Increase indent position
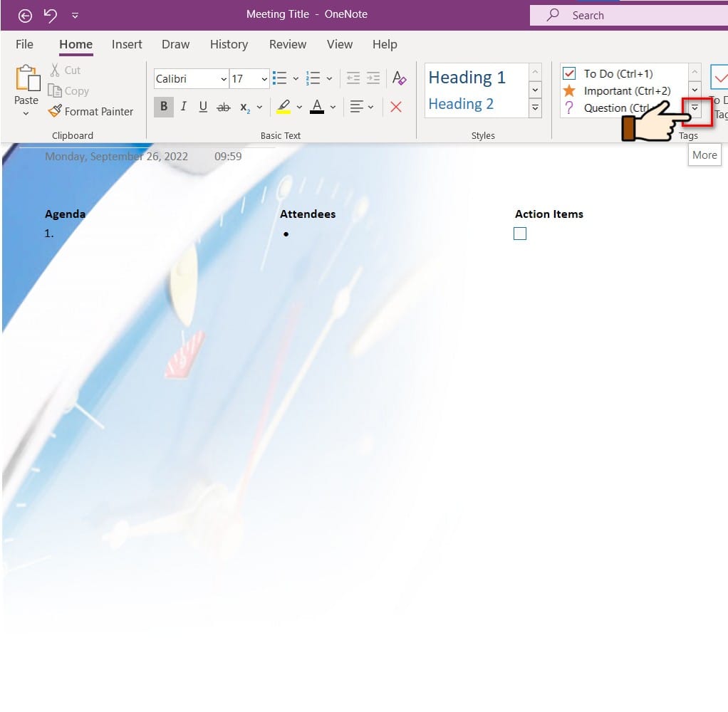 point(373,78)
